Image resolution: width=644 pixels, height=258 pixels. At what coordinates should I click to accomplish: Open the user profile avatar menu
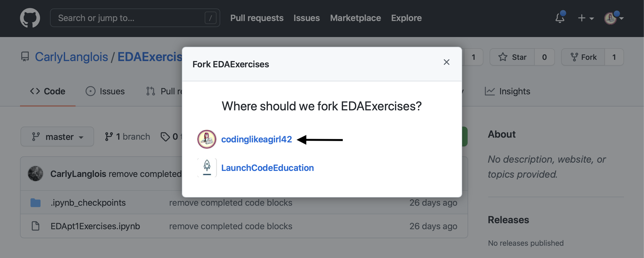(x=613, y=18)
